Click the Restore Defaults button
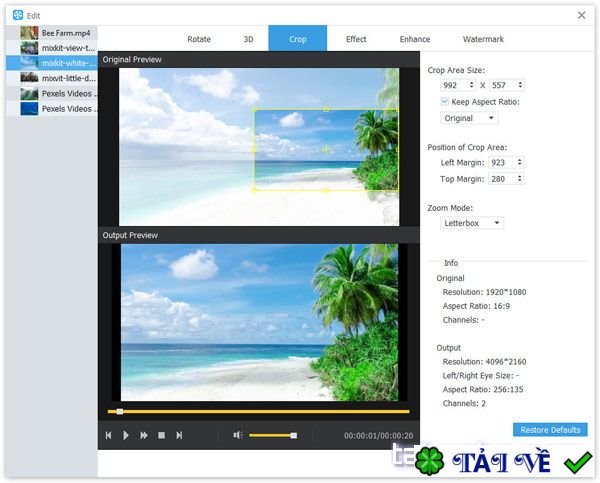 550,430
